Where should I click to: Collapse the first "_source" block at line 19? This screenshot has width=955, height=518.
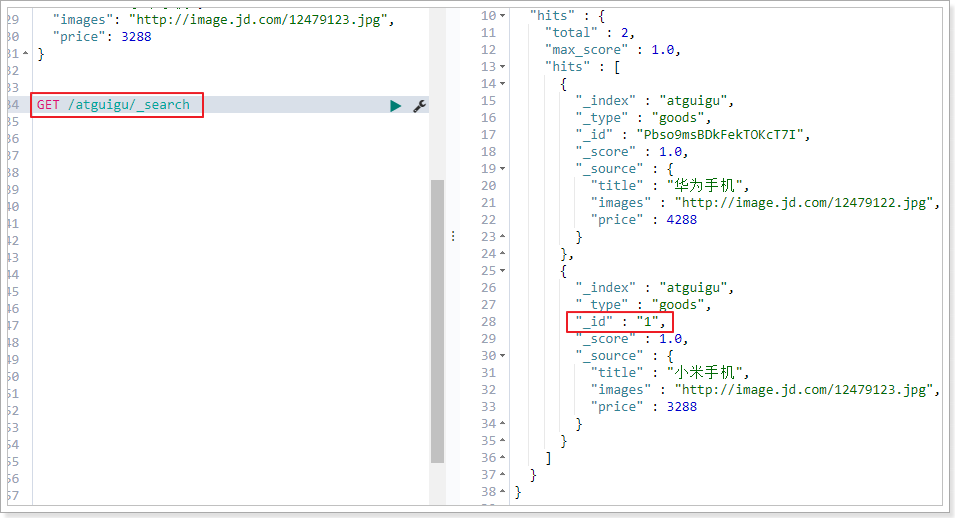coord(502,169)
